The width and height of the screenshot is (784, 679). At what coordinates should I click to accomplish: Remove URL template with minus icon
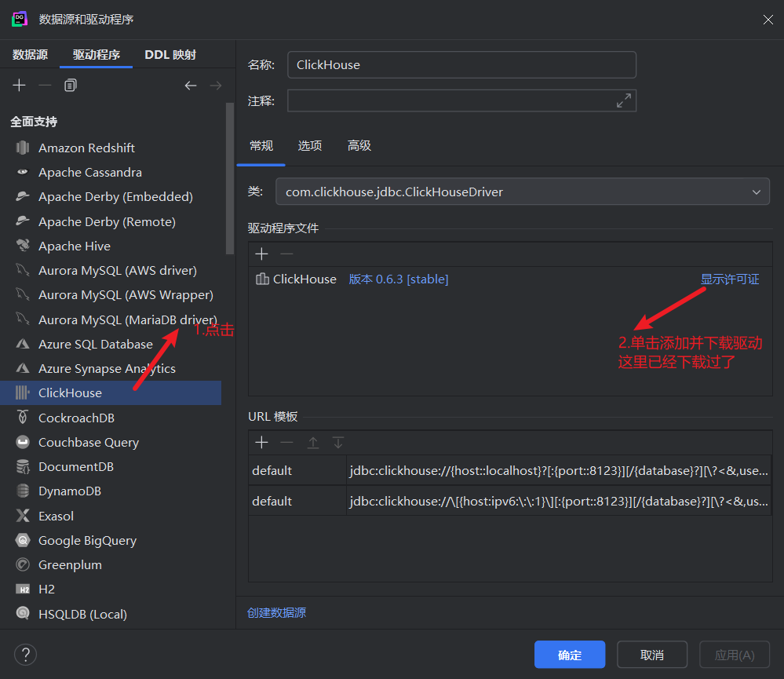pyautogui.click(x=286, y=443)
